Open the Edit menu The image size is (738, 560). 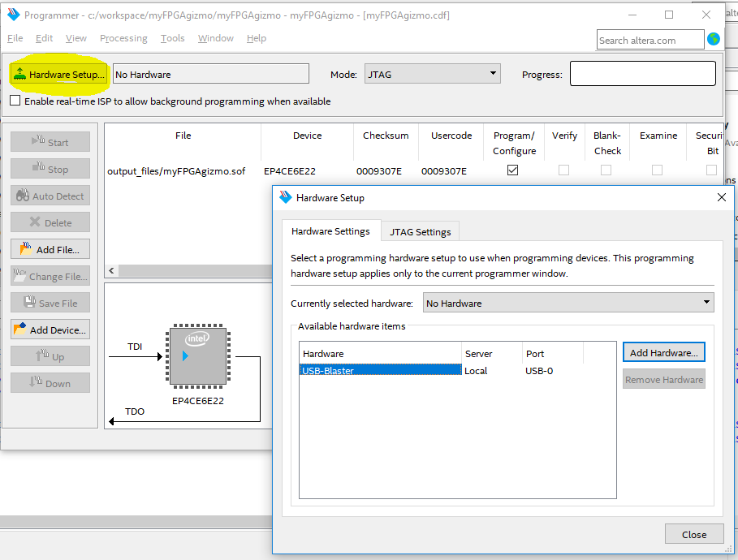[44, 38]
